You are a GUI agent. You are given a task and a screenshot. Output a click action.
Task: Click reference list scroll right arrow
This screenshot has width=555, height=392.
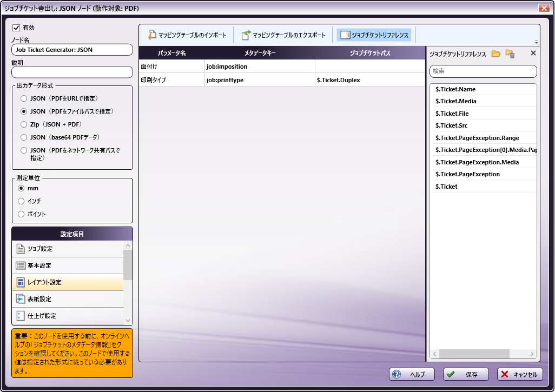click(x=532, y=354)
